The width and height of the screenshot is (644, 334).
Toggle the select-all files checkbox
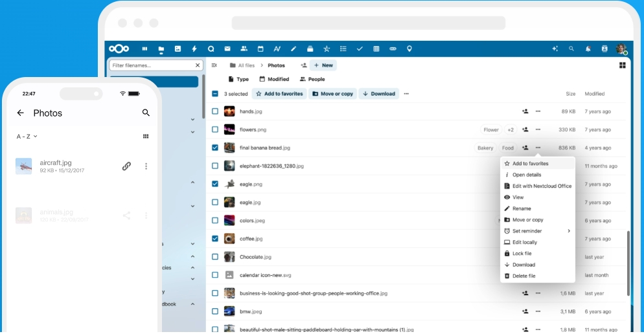(215, 94)
